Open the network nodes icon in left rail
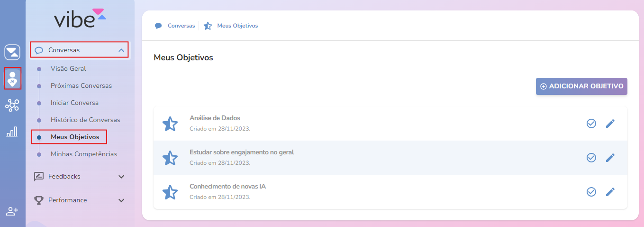644x227 pixels. pos(12,105)
